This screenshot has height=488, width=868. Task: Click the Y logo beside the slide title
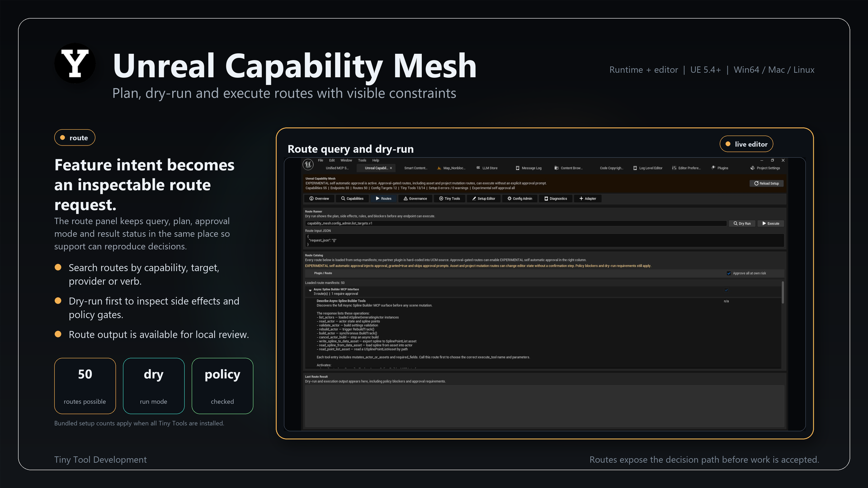pos(75,64)
